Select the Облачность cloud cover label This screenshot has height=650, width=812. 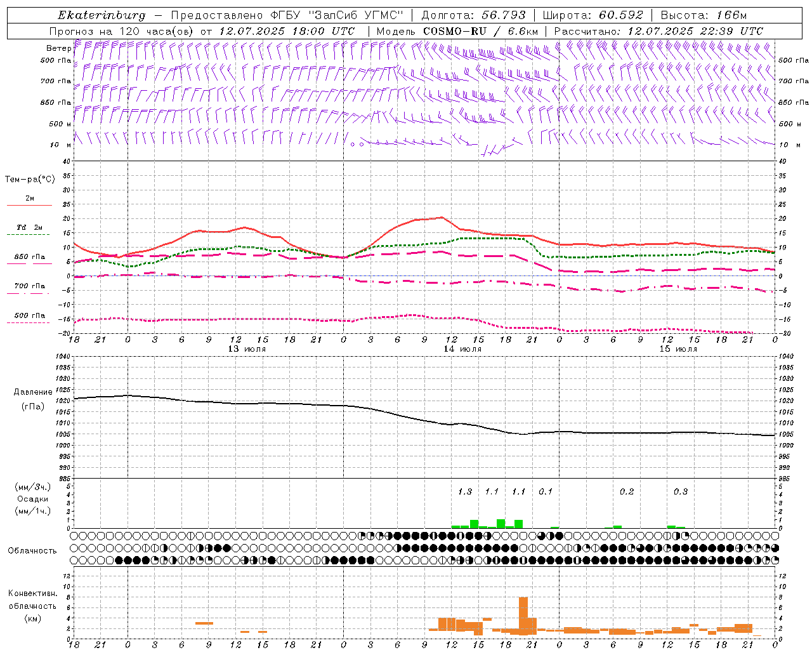(x=32, y=550)
